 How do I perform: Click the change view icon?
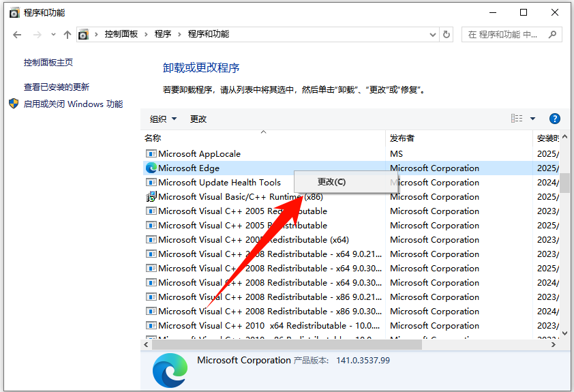point(517,118)
